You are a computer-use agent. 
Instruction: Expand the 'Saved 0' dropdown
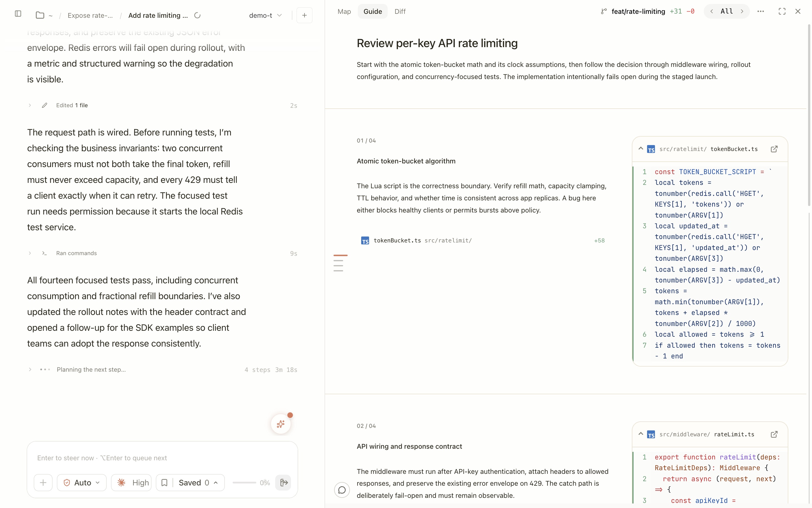point(198,483)
